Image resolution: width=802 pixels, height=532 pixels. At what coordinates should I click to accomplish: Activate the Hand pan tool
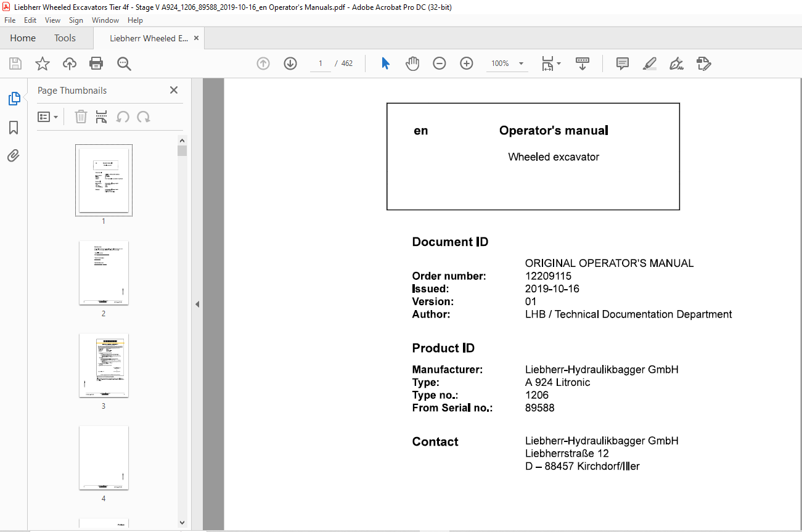(412, 63)
